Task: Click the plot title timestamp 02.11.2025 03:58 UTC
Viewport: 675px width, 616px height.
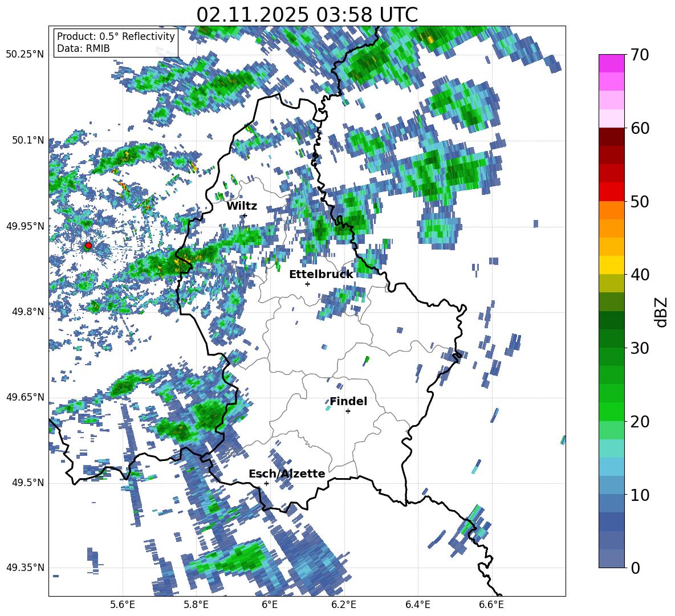Action: [307, 14]
